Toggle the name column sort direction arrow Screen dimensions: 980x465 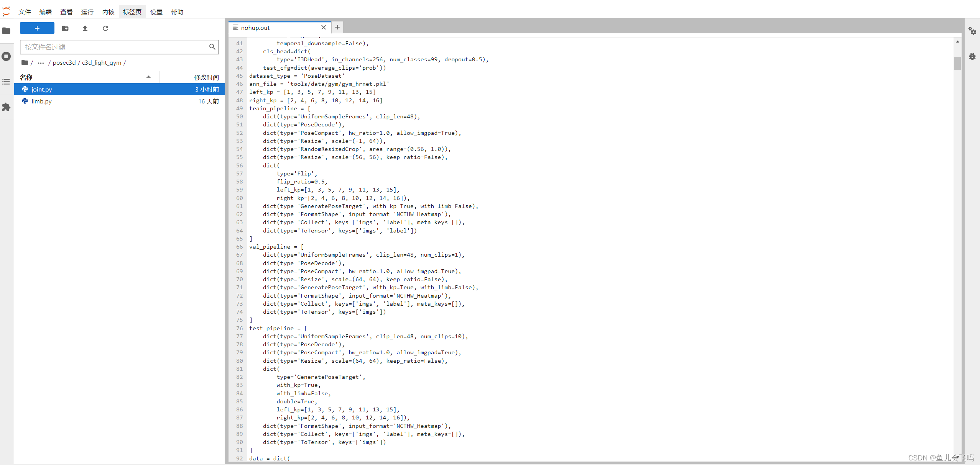149,77
